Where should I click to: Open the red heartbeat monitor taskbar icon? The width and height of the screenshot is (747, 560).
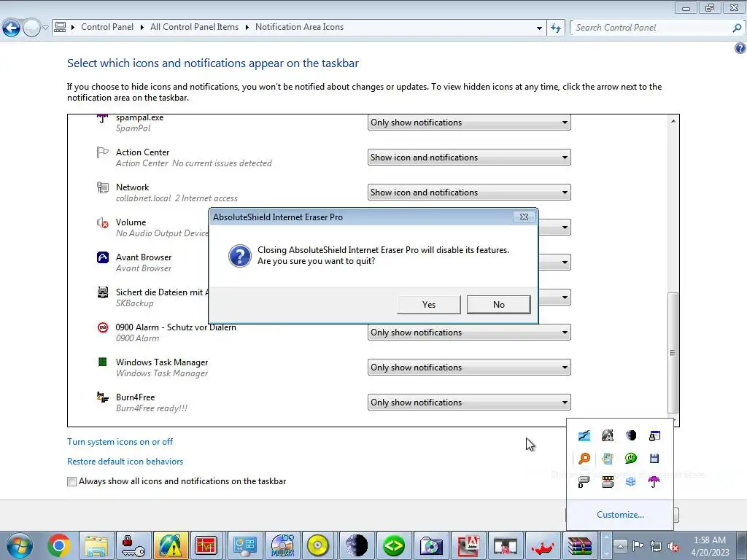207,545
